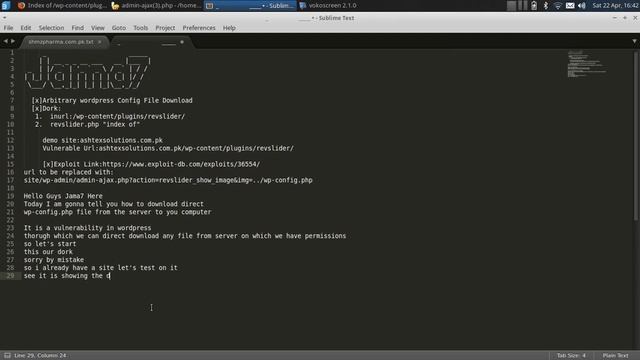The width and height of the screenshot is (640, 360).
Task: Open the Help menu
Action: pyautogui.click(x=229, y=28)
